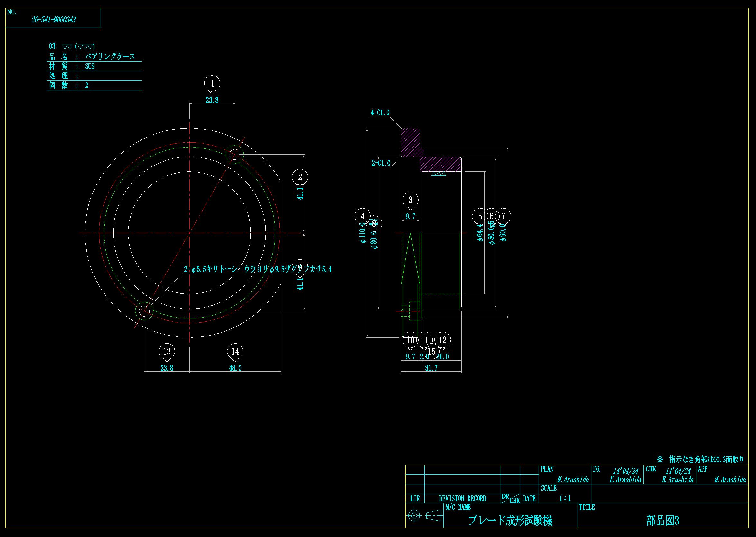Click the 4-C1.0 chamfer callout
The image size is (756, 537).
(x=380, y=113)
